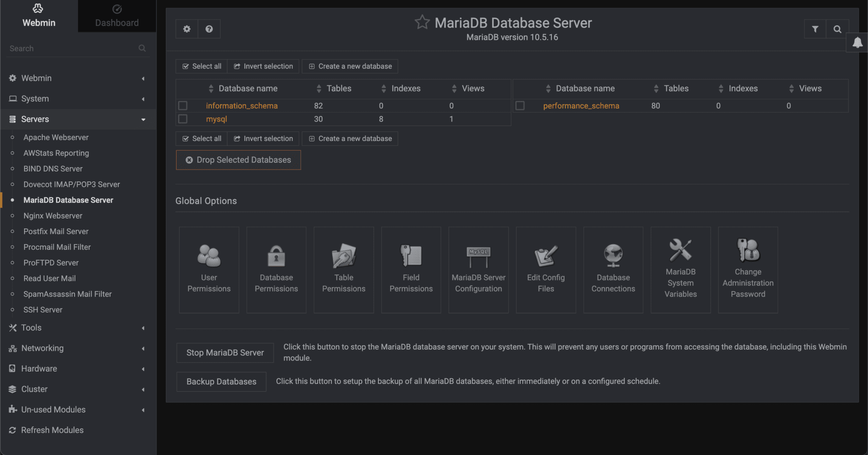The image size is (868, 455).
Task: Open Table Permissions icon
Action: (344, 255)
